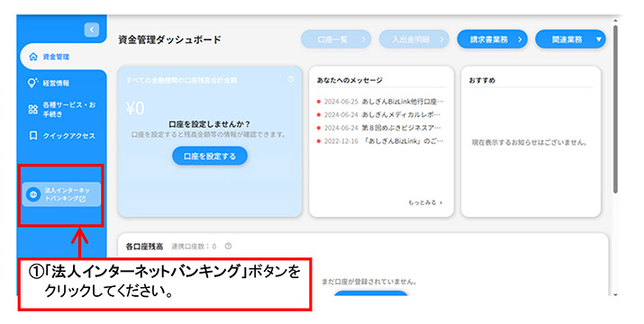
Task: Open 各種サービス・お手続き menu item
Action: click(x=61, y=110)
